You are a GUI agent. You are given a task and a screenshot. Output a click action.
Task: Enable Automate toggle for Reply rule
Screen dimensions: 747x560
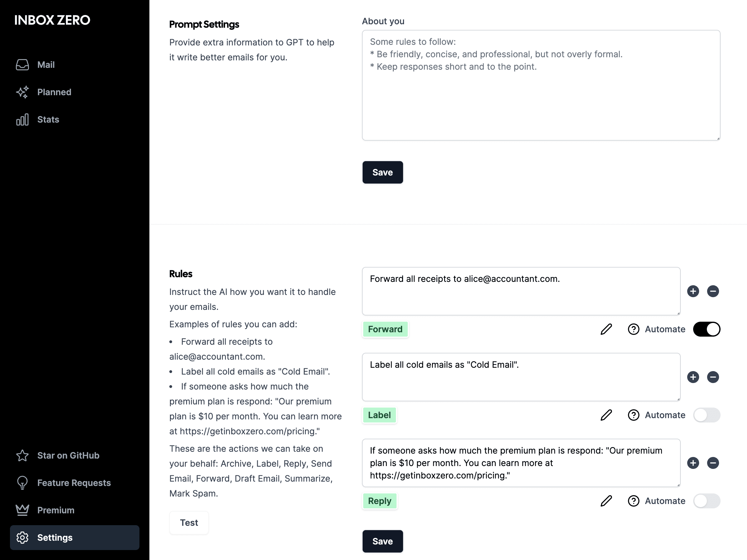click(x=707, y=501)
